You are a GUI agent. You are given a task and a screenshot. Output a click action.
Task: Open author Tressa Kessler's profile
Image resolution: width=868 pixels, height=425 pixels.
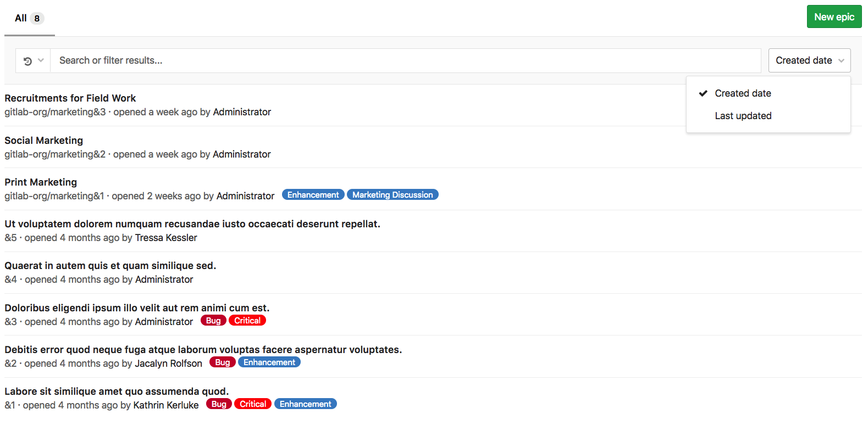(x=165, y=238)
